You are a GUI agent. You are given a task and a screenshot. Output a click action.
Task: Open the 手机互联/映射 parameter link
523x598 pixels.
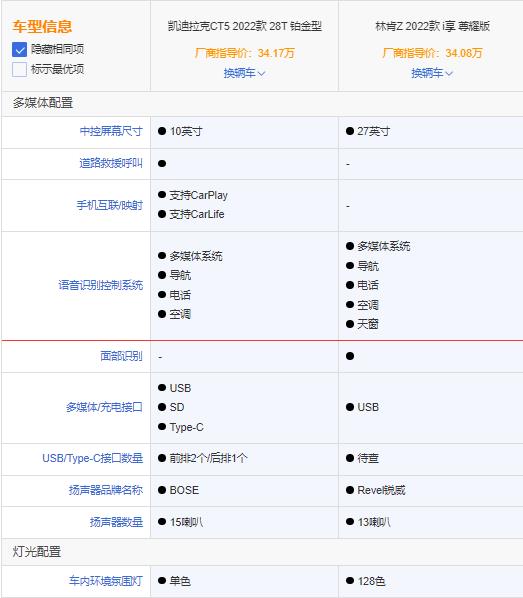[109, 205]
